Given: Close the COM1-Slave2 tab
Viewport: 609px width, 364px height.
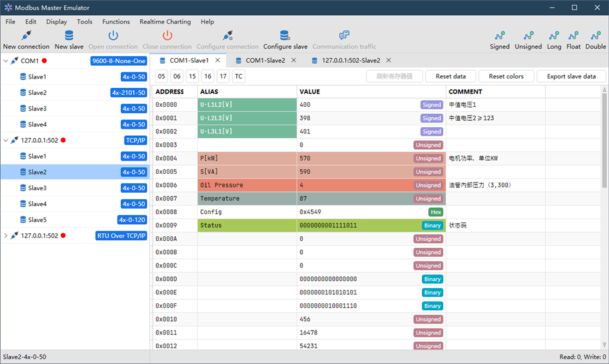Looking at the screenshot, I should tap(294, 61).
